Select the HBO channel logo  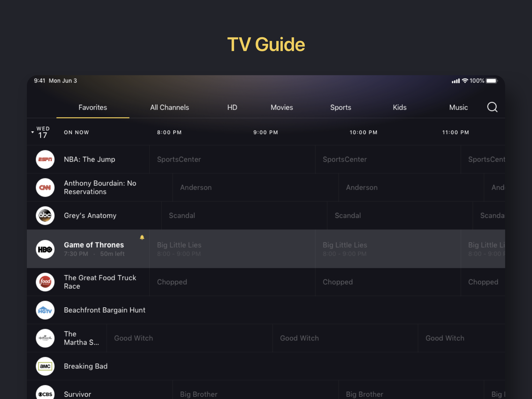(45, 249)
